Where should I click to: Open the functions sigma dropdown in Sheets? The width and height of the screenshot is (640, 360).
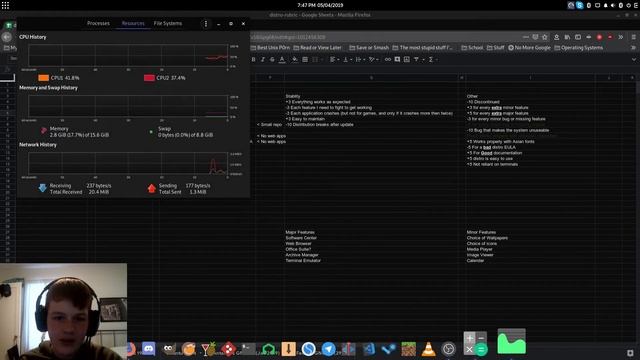(x=433, y=60)
